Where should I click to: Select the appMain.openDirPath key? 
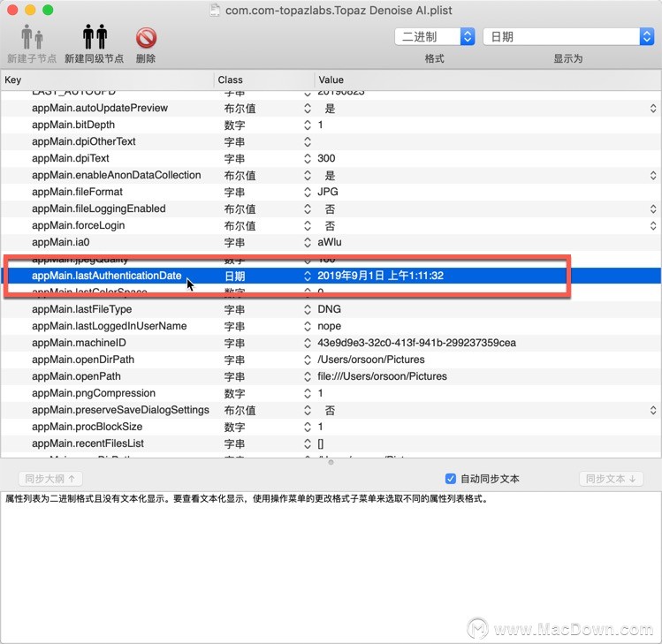coord(83,360)
